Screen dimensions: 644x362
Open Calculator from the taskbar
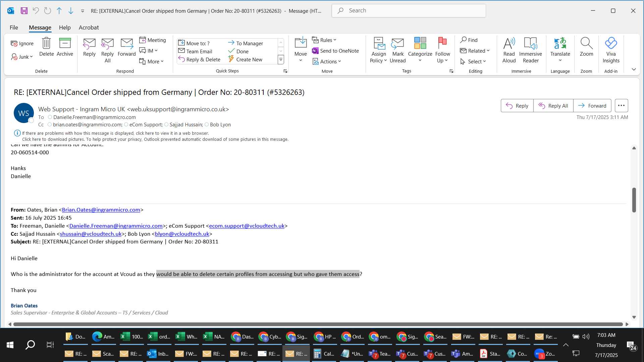pyautogui.click(x=324, y=354)
